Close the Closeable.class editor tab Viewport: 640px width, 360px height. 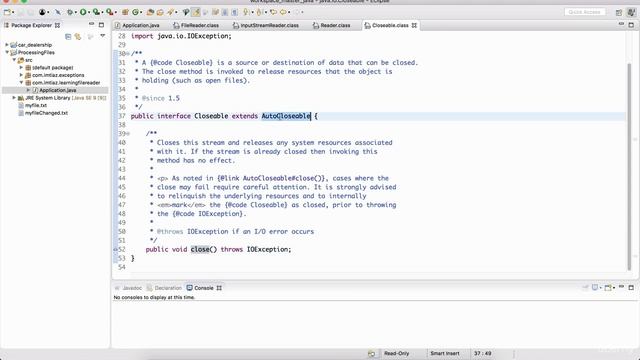pos(414,25)
